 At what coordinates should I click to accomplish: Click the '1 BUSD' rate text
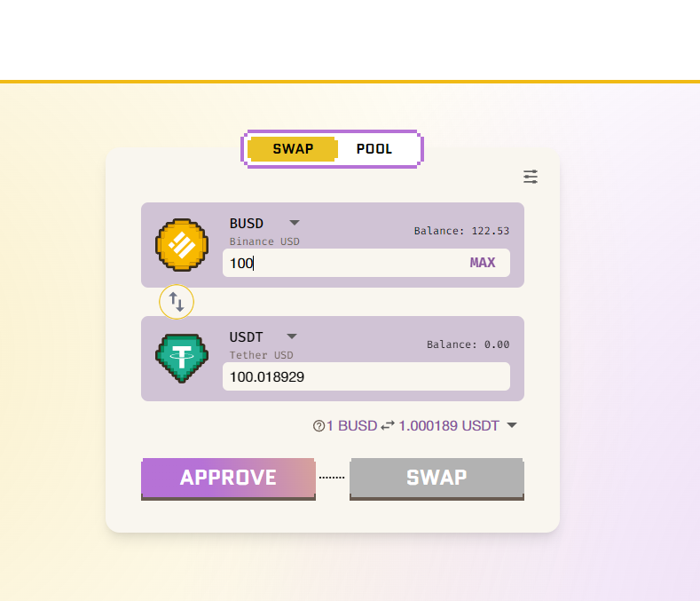[x=352, y=426]
